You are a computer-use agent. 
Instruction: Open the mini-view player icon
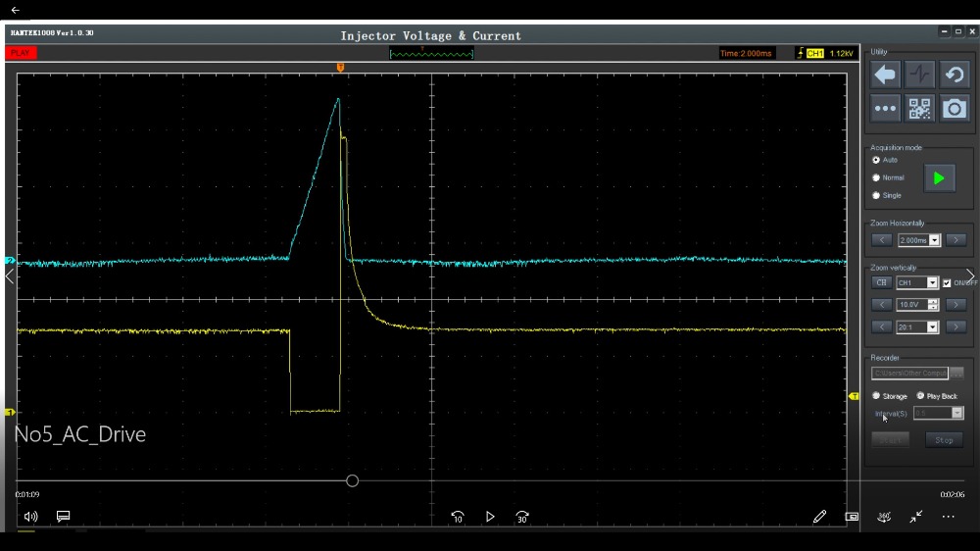[x=852, y=517]
